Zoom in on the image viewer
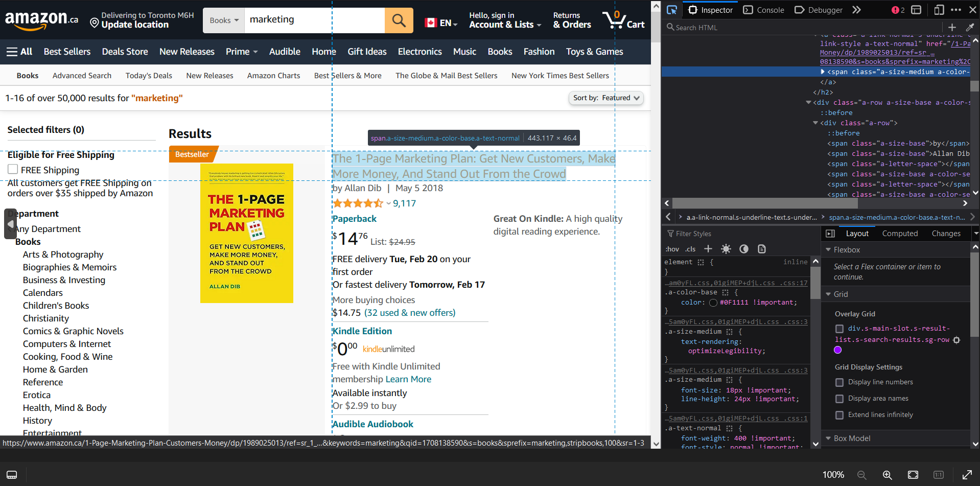 pyautogui.click(x=888, y=475)
